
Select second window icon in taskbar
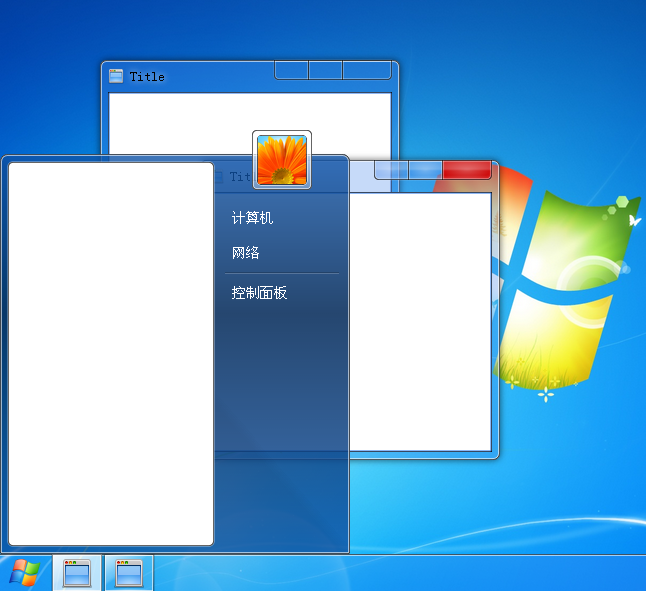point(129,573)
